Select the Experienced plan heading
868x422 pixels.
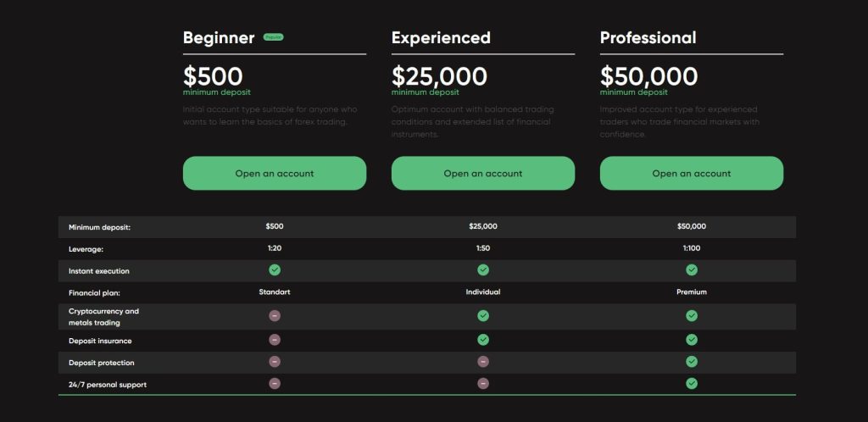tap(441, 37)
